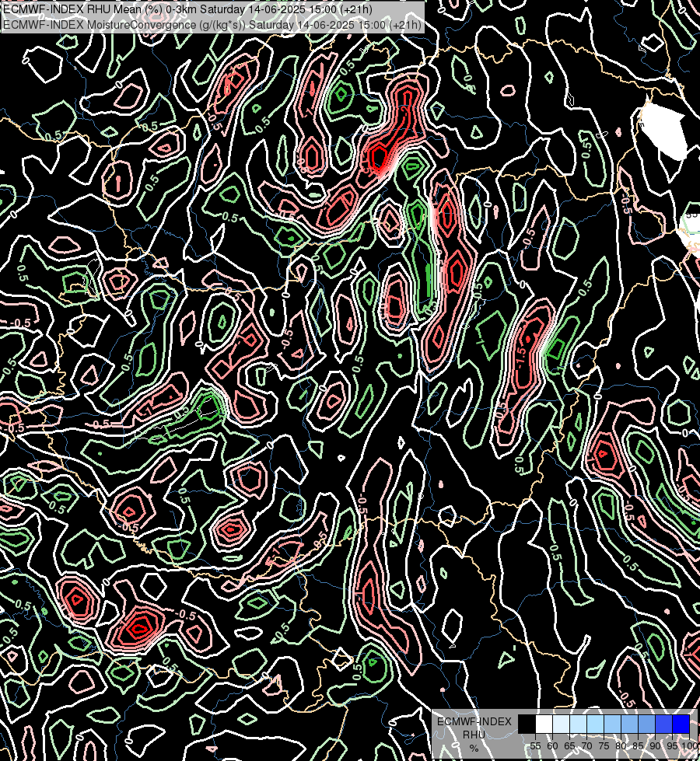Viewport: 700px width, 761px height.
Task: Click the RHU label in legend
Action: click(x=474, y=735)
